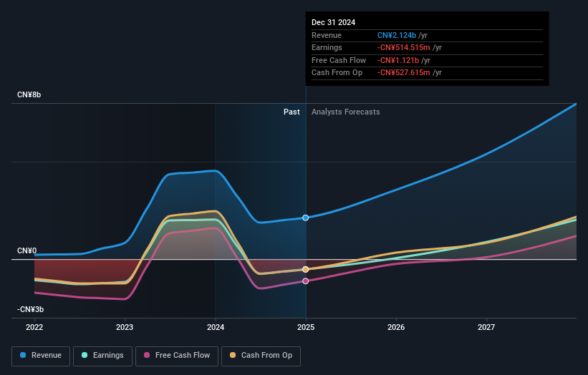Click the tooltip date 'Dec 31 2024'
Image resolution: width=588 pixels, height=375 pixels.
tap(333, 22)
